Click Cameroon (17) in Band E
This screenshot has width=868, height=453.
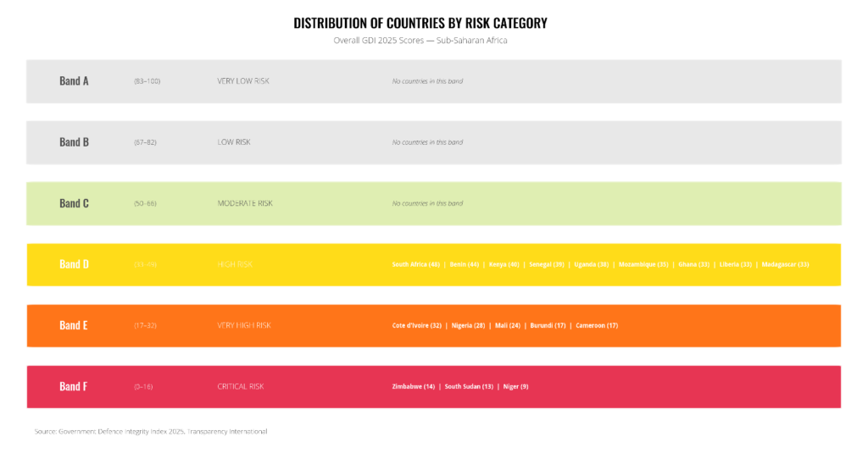click(x=597, y=325)
